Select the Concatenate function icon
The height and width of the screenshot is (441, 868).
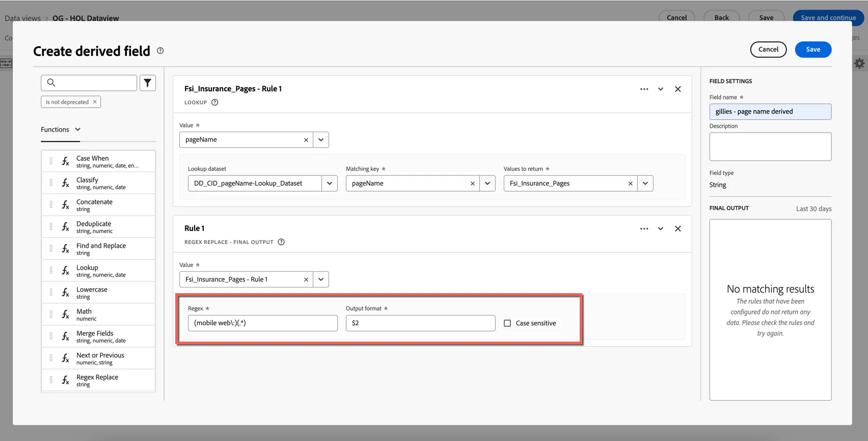[x=66, y=205]
